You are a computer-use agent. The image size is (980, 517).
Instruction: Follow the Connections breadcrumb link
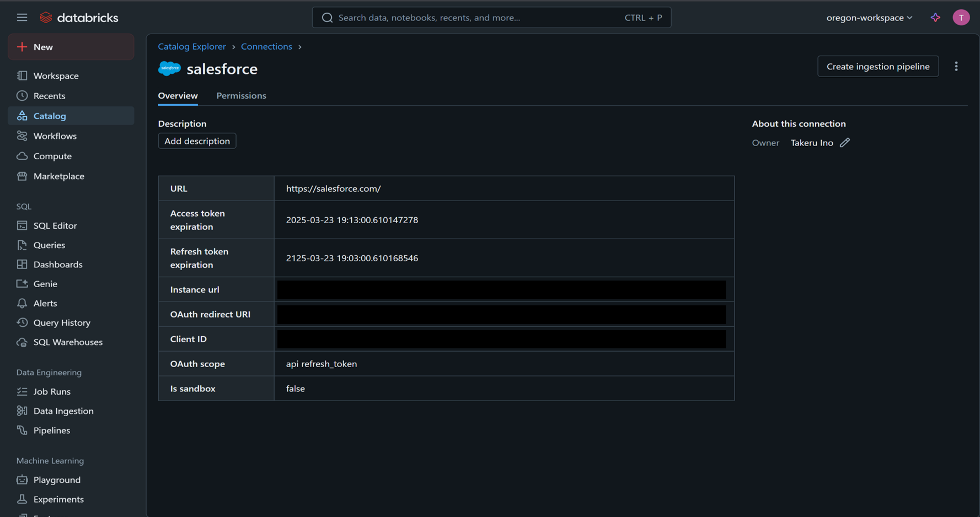[266, 46]
